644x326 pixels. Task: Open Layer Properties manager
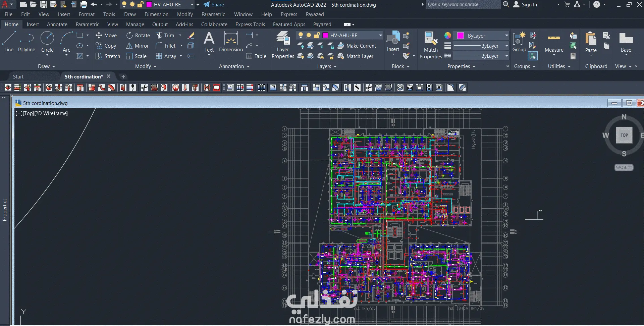coord(283,45)
